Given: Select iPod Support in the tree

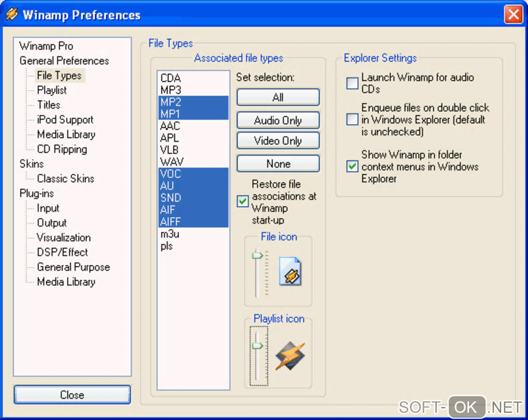Looking at the screenshot, I should (x=65, y=119).
